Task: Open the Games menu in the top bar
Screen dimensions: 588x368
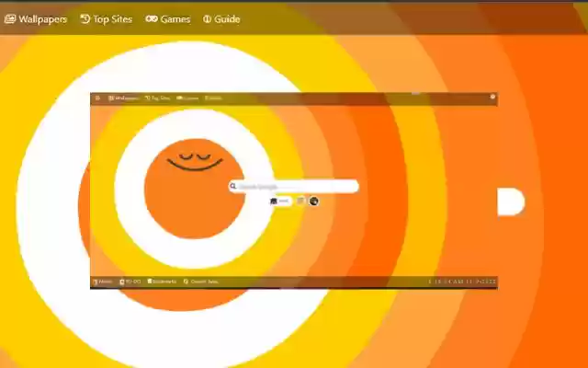Action: pos(168,19)
